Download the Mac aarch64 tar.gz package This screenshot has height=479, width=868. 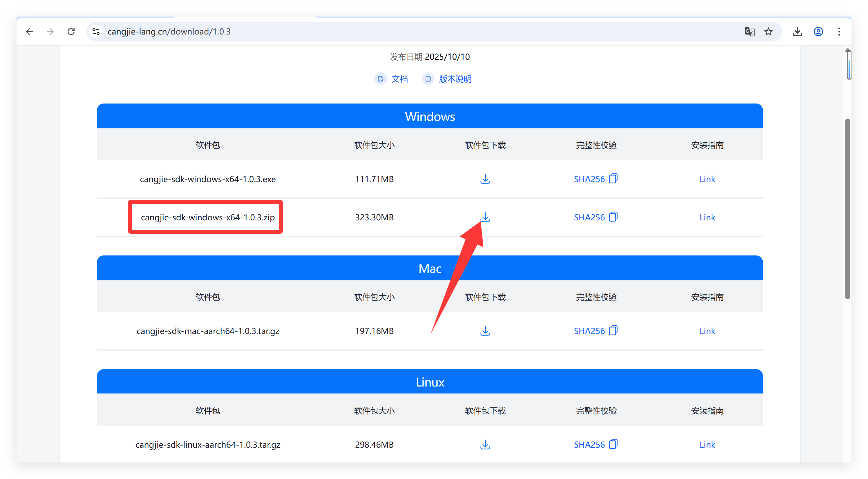(485, 331)
